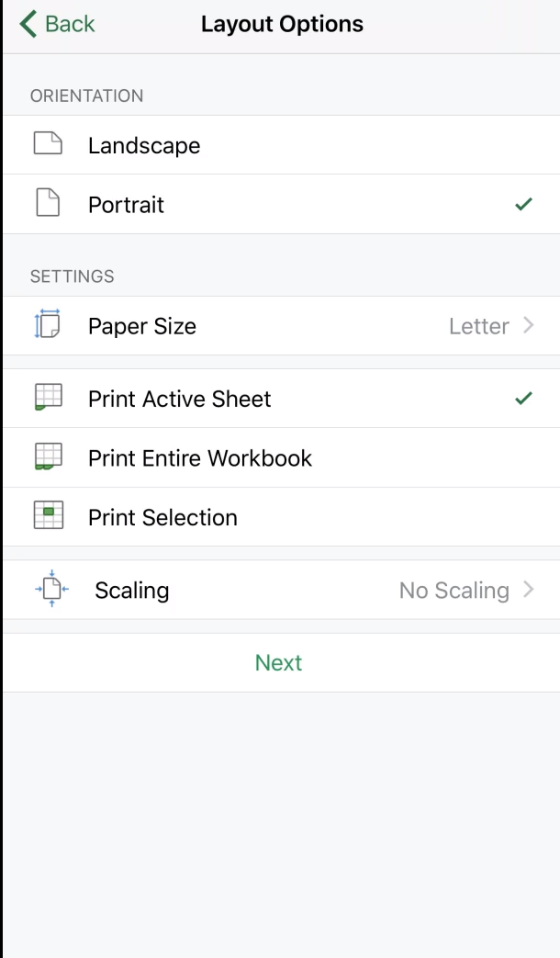
Task: Tap the Print Entire Workbook grid icon
Action: point(49,456)
